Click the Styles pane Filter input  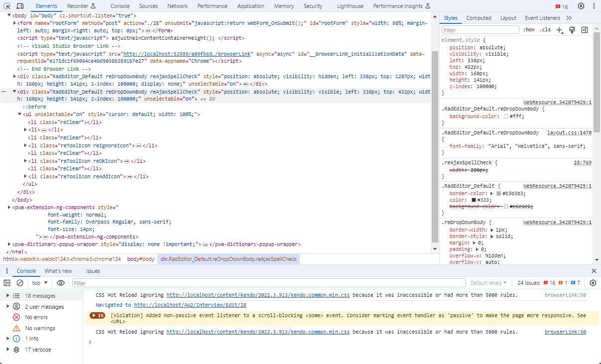click(x=480, y=30)
